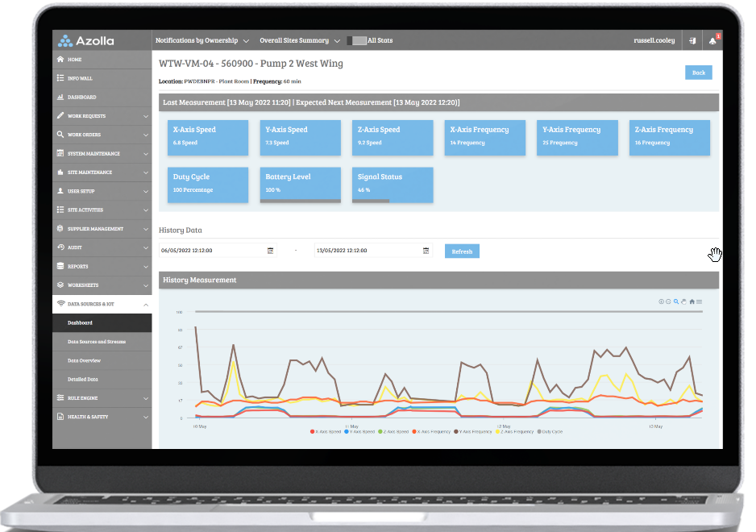Click the logout icon beside the username
The image size is (756, 532).
click(x=692, y=41)
